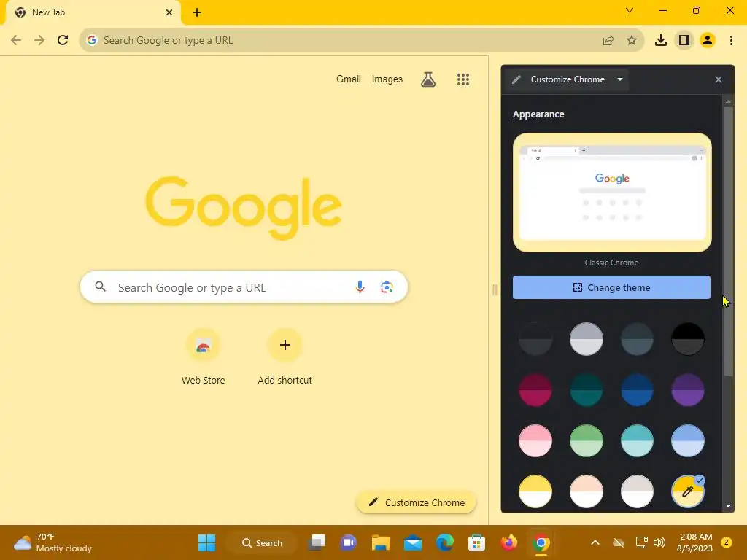Open the custom color eyedropper swatch
Viewport: 747px width, 560px height.
(687, 491)
